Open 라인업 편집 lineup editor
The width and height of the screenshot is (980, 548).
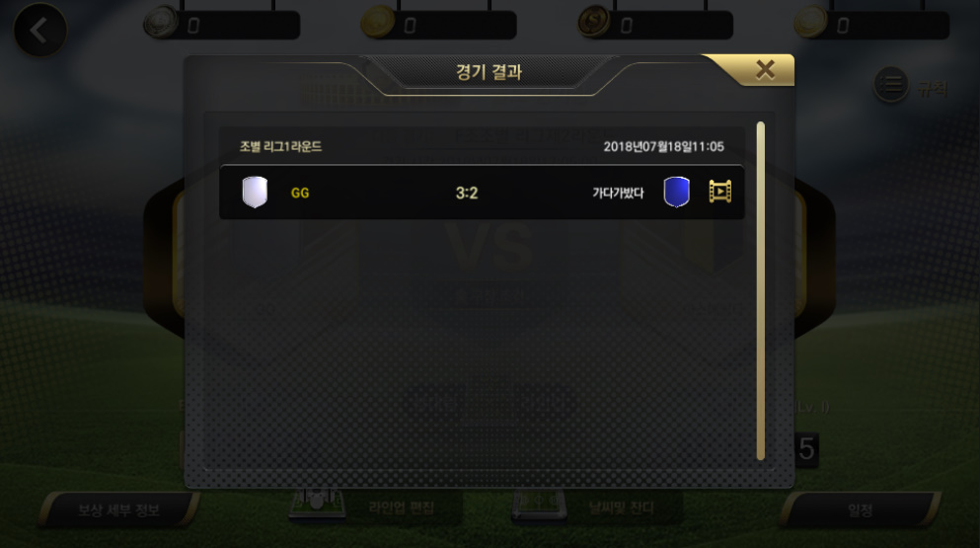click(401, 508)
